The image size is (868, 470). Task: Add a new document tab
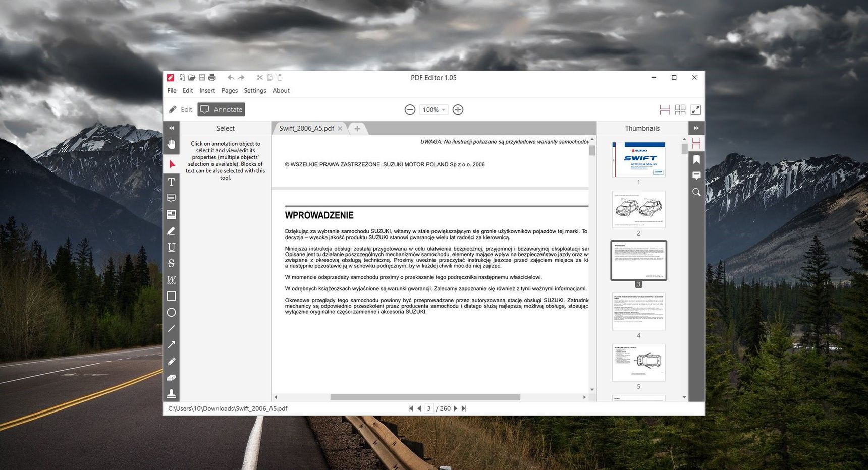click(357, 129)
